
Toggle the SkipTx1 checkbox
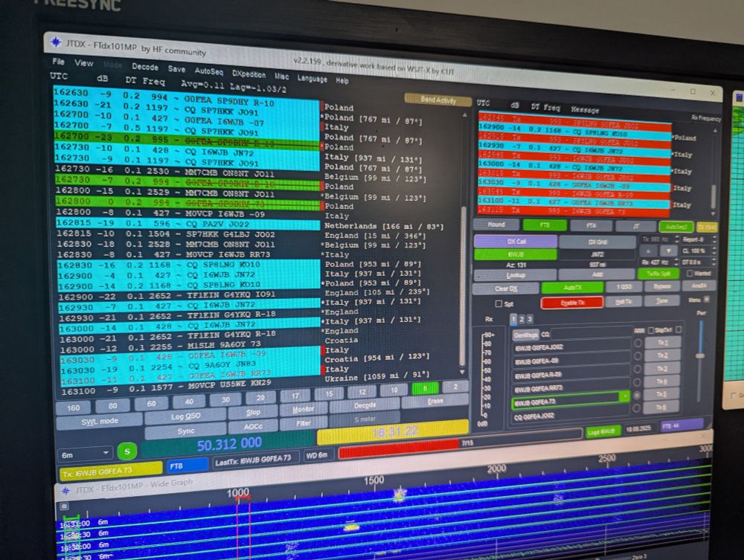pyautogui.click(x=679, y=329)
